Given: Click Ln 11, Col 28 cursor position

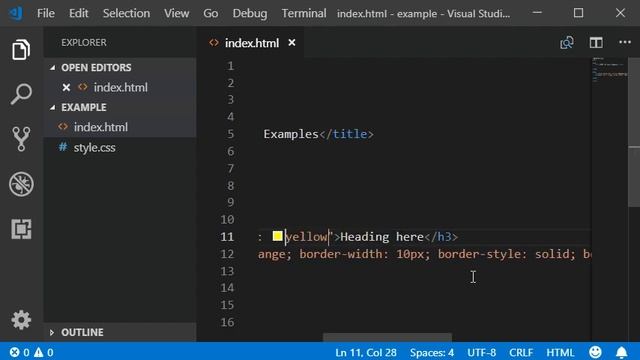Looking at the screenshot, I should (366, 352).
